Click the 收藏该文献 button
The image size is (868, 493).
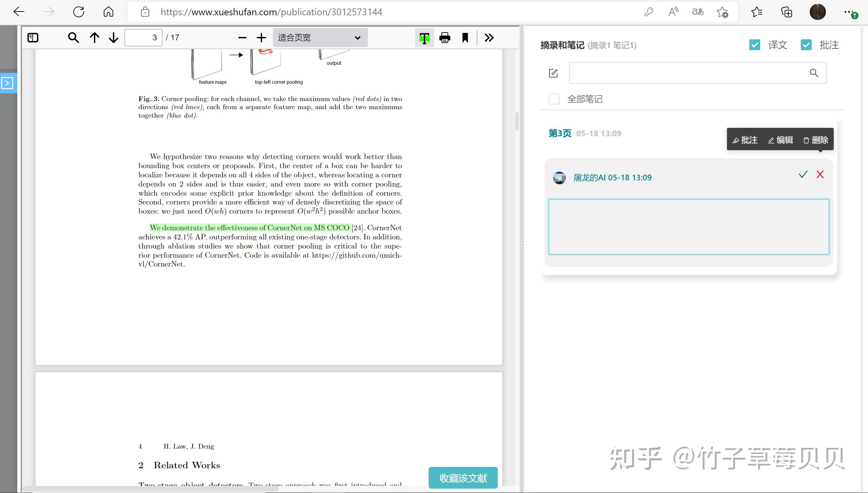click(463, 477)
